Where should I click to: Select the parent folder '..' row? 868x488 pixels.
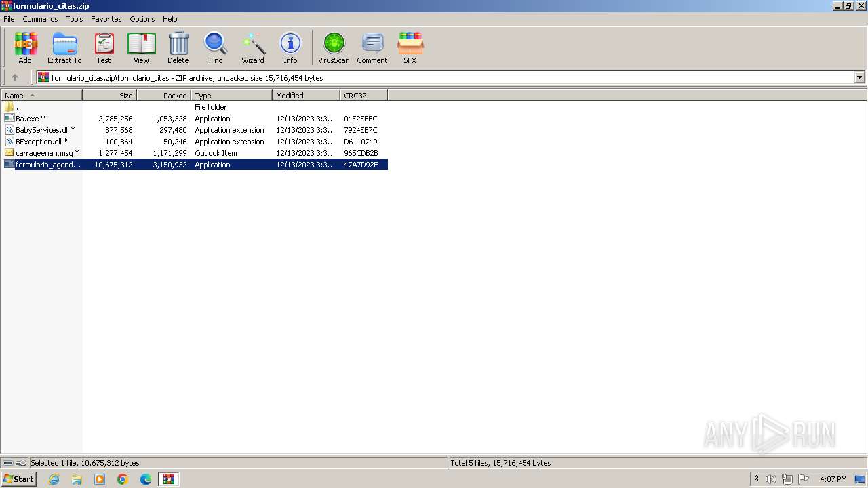[x=195, y=107]
